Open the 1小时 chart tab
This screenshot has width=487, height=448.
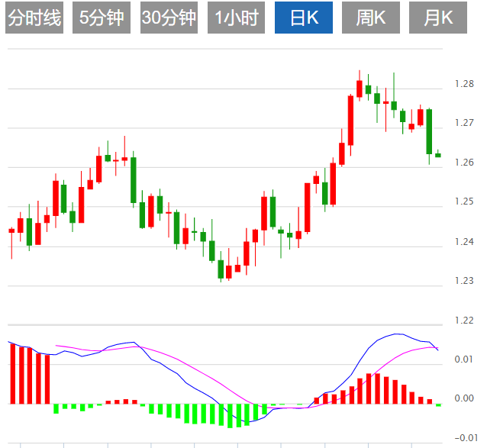coord(236,18)
